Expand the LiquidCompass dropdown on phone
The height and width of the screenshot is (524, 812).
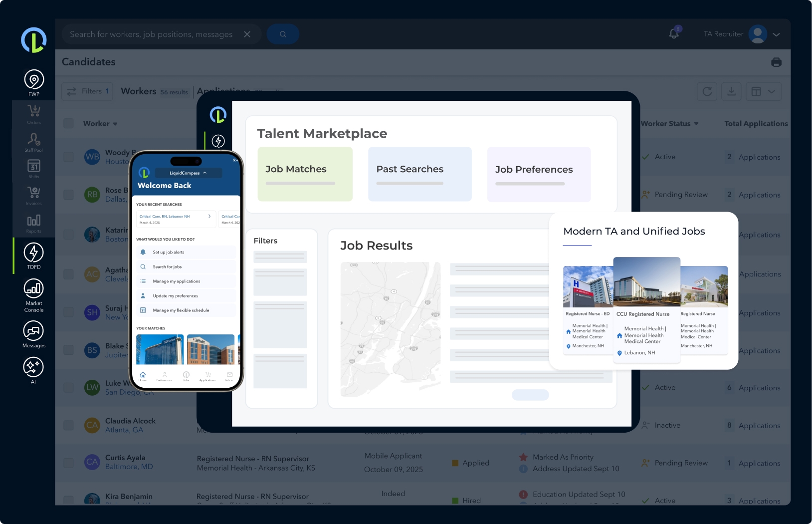(x=188, y=173)
